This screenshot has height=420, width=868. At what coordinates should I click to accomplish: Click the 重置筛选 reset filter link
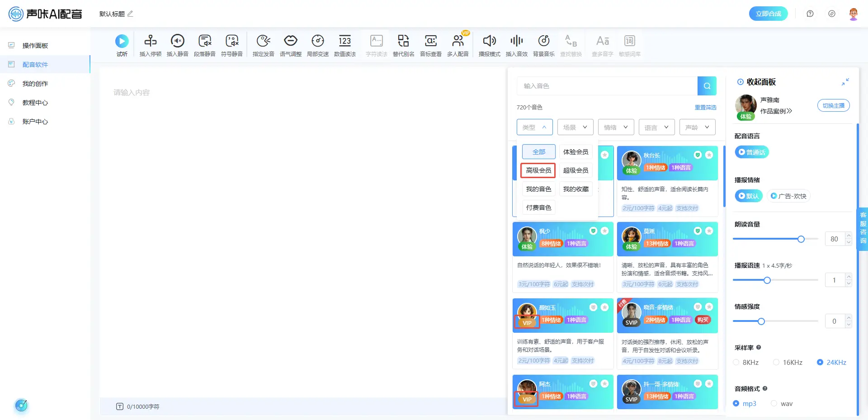(705, 108)
